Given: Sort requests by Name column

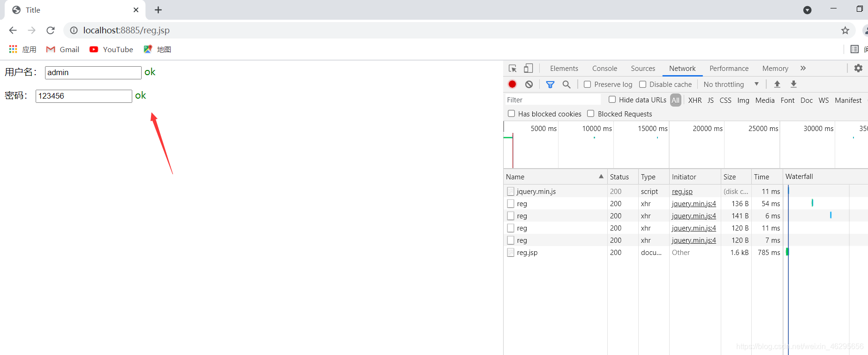Looking at the screenshot, I should coord(555,177).
